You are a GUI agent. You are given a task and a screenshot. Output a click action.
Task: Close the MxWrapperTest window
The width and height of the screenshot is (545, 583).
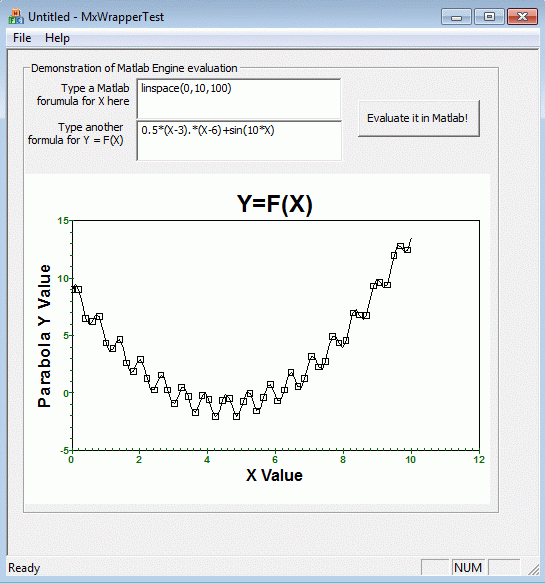(x=522, y=17)
